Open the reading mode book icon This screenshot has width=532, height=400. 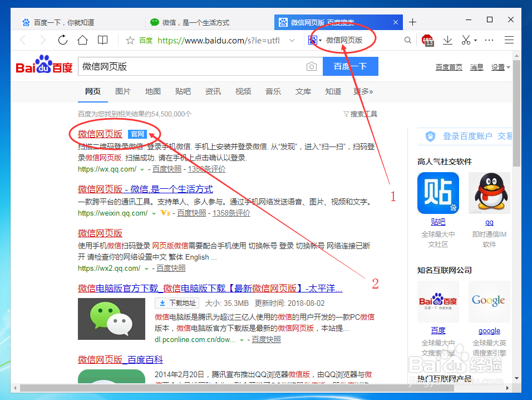[x=102, y=40]
